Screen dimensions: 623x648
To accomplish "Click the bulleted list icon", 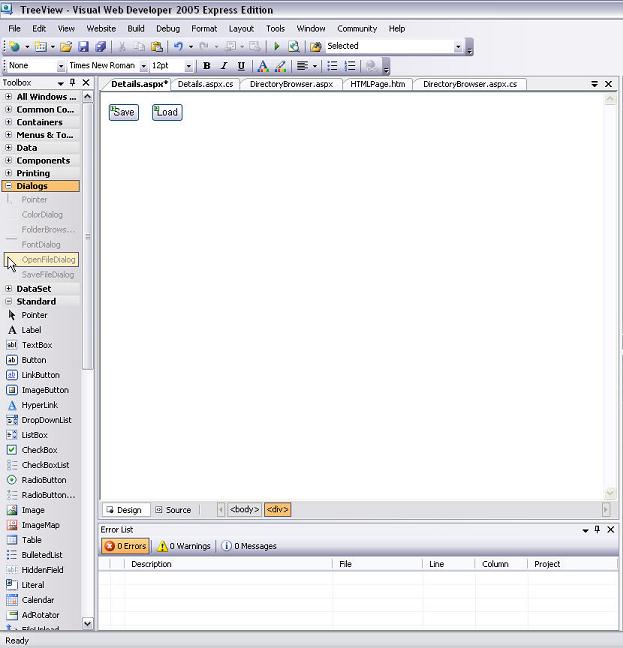I will 332,66.
